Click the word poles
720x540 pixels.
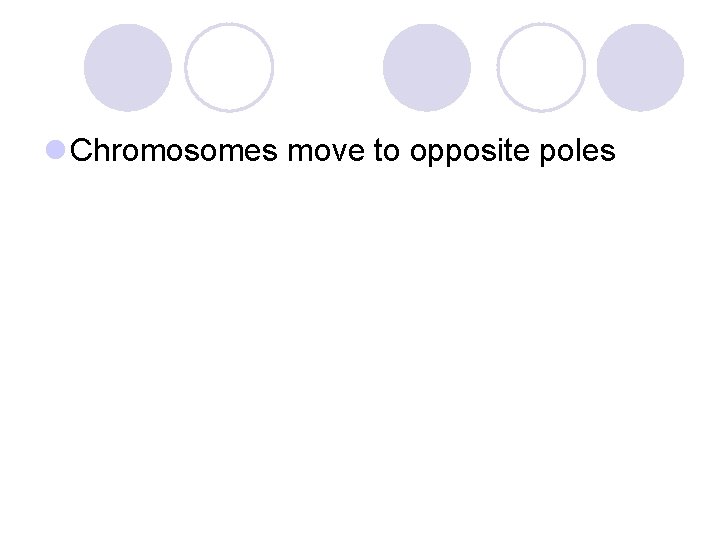point(578,151)
